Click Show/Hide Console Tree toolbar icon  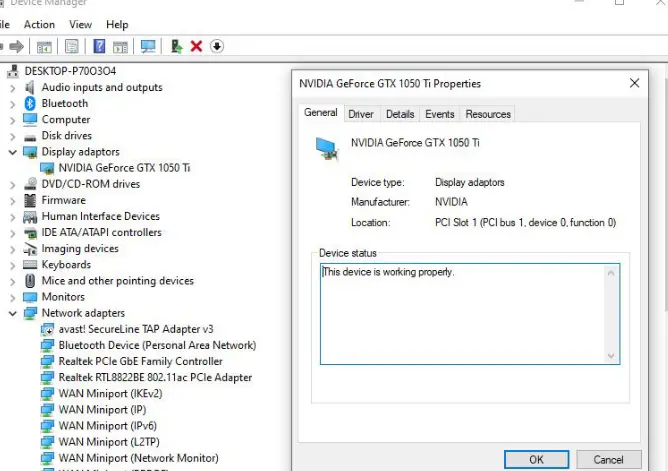pos(44,46)
